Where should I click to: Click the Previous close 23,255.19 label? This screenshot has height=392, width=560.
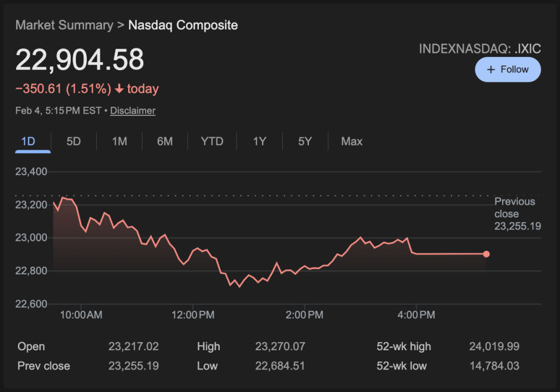[517, 214]
